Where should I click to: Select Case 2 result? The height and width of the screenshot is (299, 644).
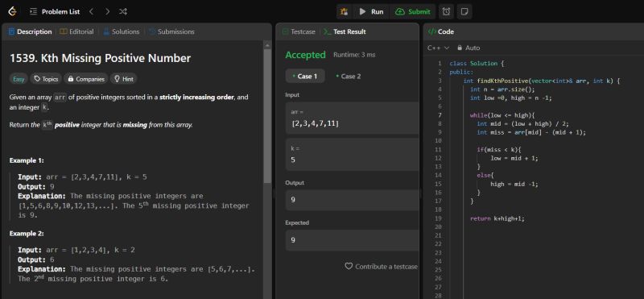point(348,76)
